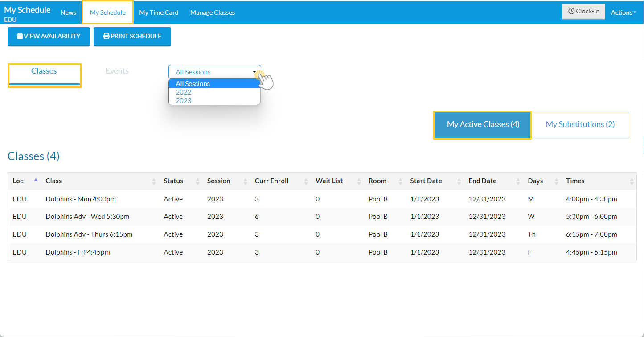Viewport: 644px width, 337px height.
Task: Click the Print Schedule button
Action: coord(132,36)
